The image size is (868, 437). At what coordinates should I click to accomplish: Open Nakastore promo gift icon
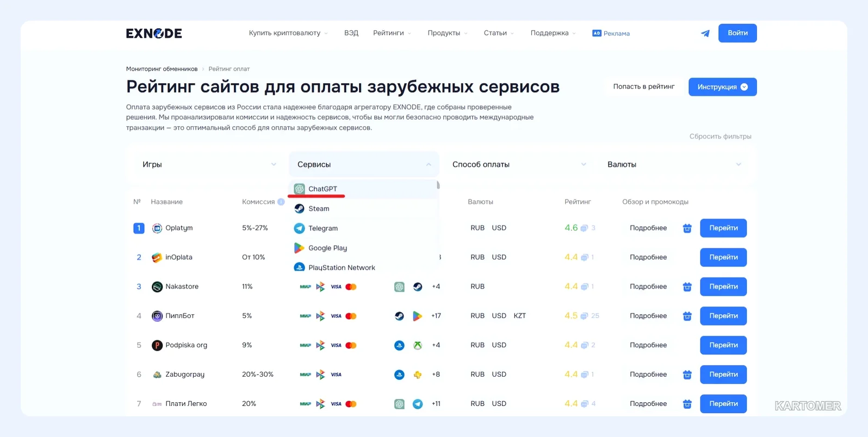[687, 286]
